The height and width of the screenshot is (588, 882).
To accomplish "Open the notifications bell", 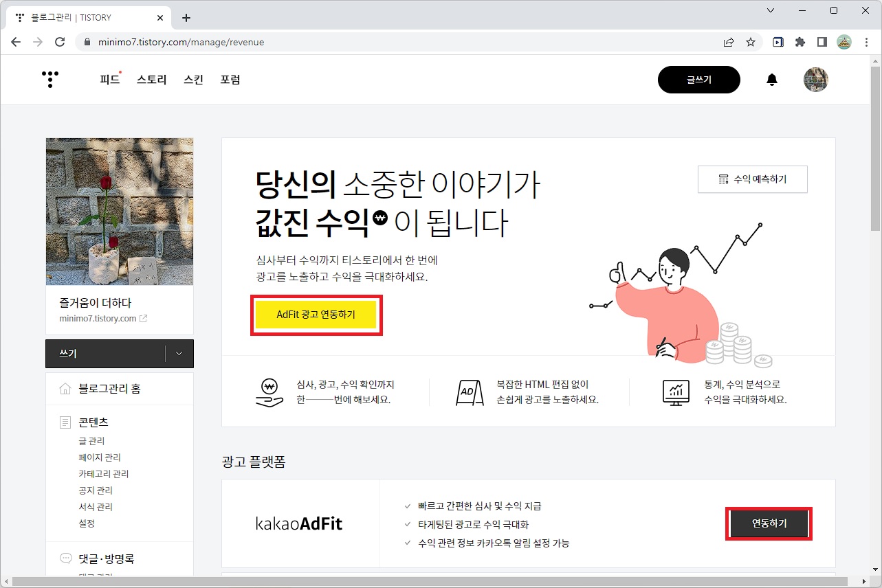I will point(772,80).
